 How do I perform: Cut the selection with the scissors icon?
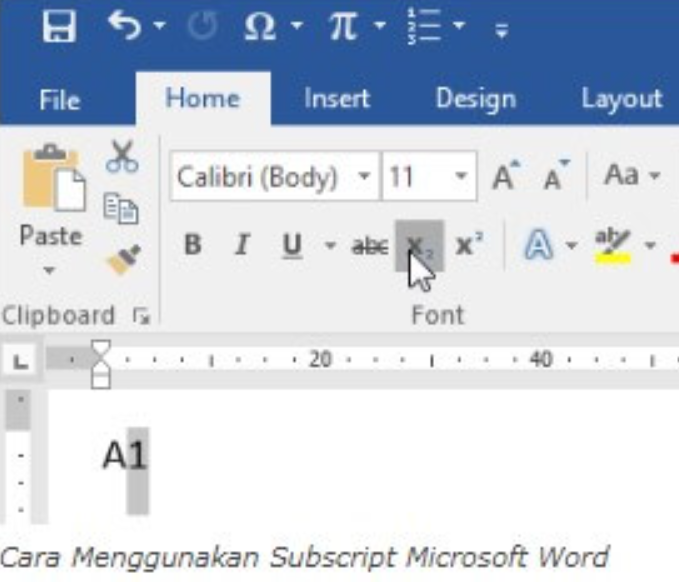point(122,157)
